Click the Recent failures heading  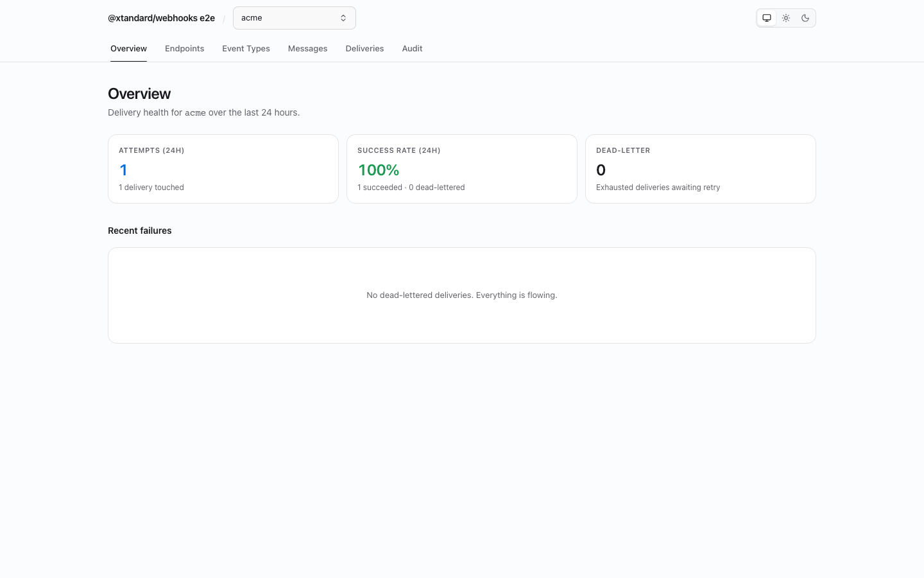140,231
